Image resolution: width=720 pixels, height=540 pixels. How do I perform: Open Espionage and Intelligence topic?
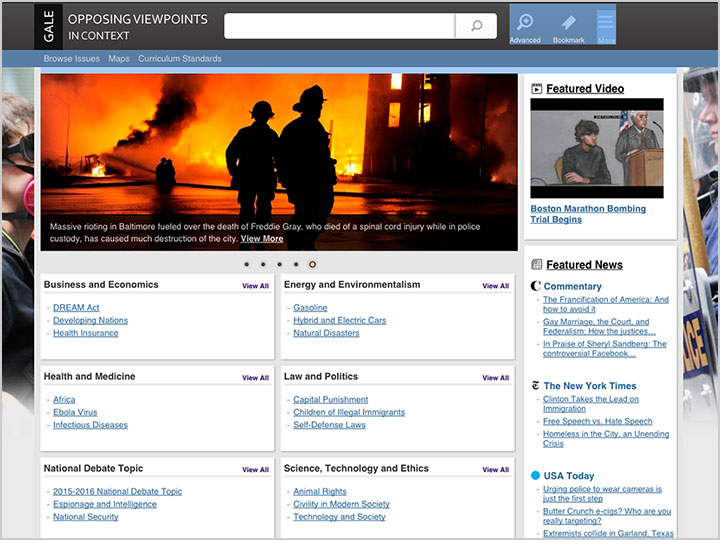click(x=105, y=504)
